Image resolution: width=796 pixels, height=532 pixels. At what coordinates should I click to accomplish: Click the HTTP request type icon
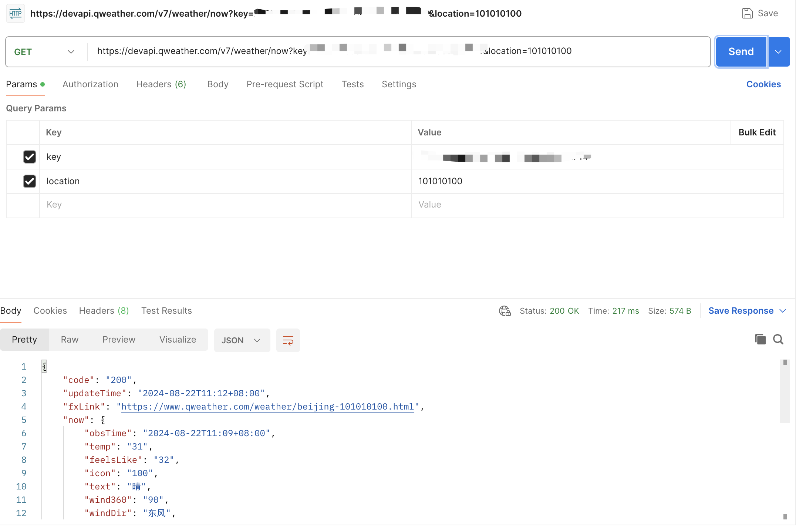[x=16, y=14]
